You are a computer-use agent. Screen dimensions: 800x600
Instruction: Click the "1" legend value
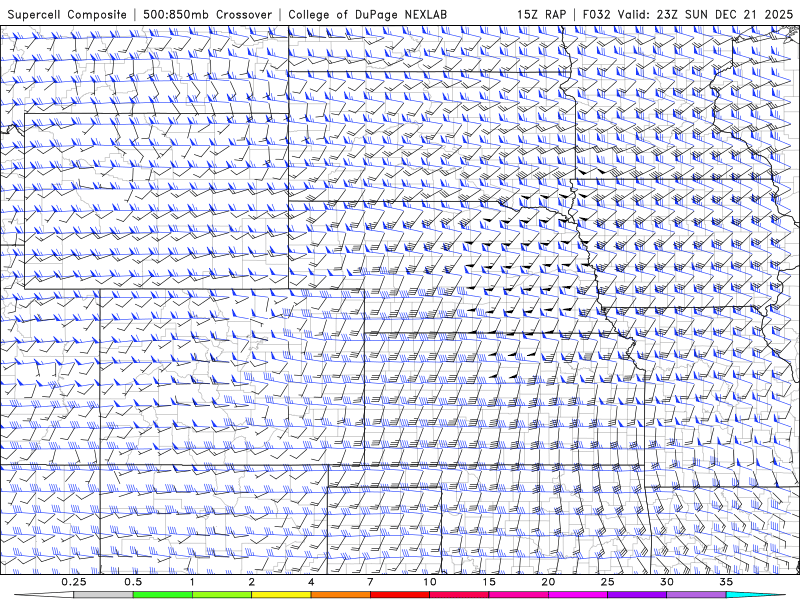click(192, 582)
